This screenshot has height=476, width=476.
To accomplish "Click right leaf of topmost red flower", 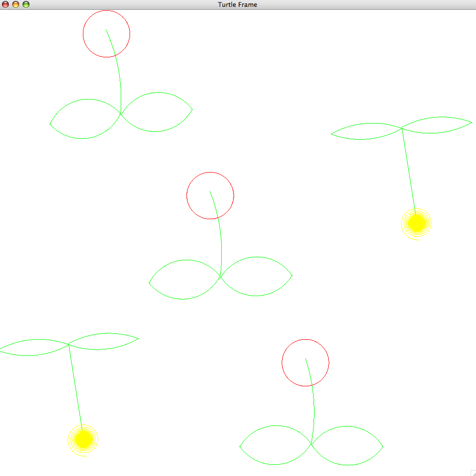I will [157, 112].
